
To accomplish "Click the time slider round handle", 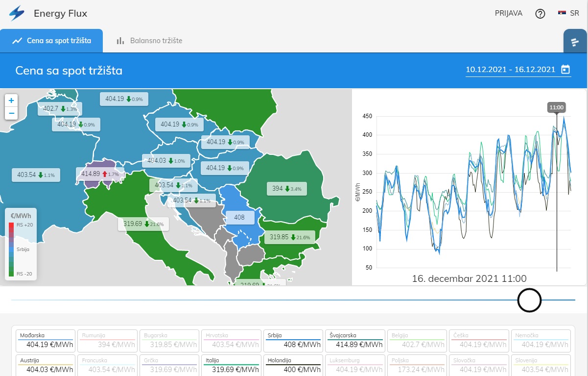I will (x=529, y=300).
